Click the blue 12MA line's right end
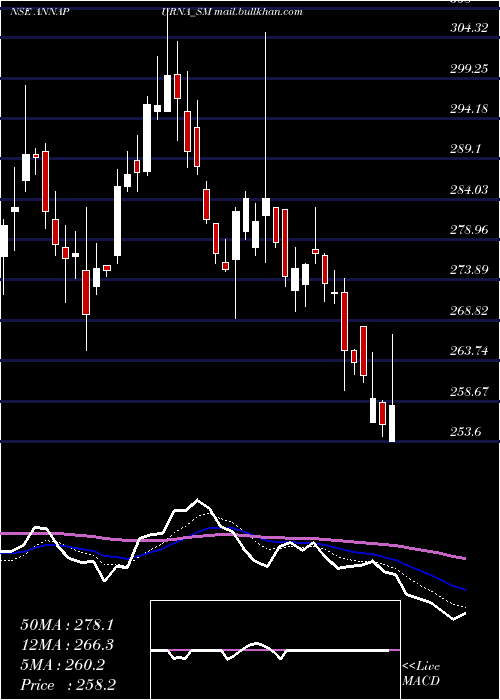This screenshot has width=500, height=700. pos(463,589)
